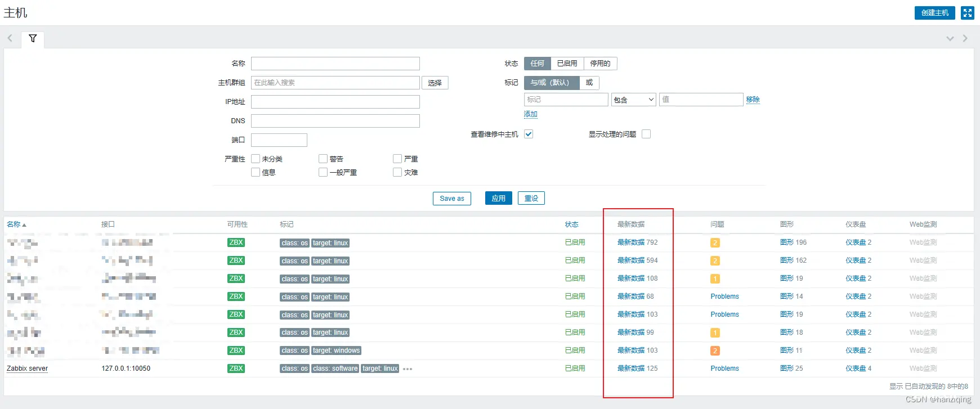980x409 pixels.
Task: Open Problems link for Zabbix server
Action: pos(725,368)
